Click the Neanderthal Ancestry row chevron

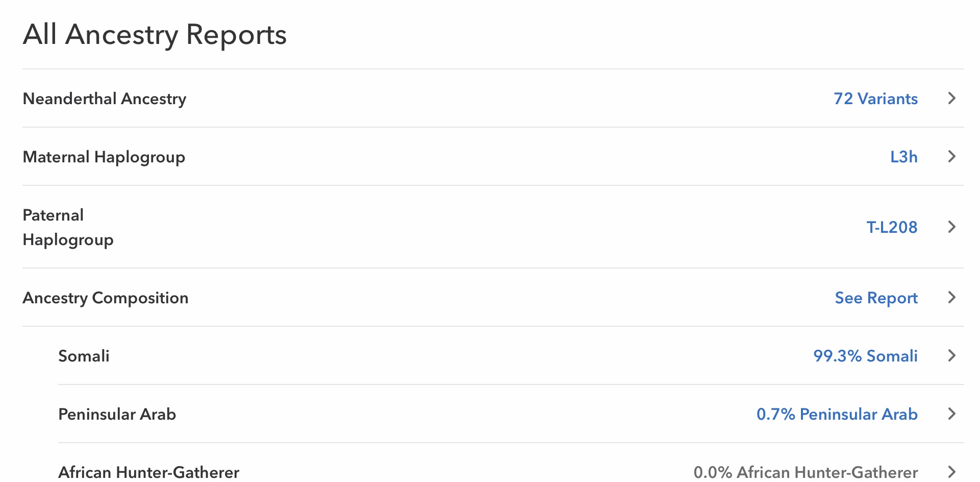click(x=951, y=98)
